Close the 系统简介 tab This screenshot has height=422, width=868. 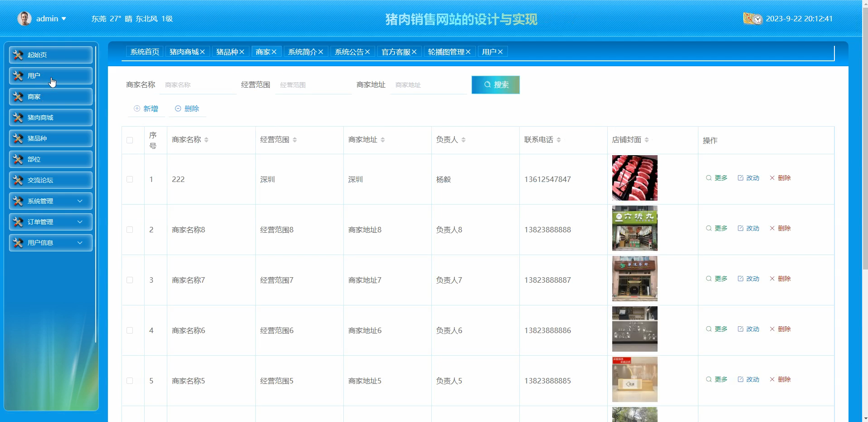pos(321,52)
